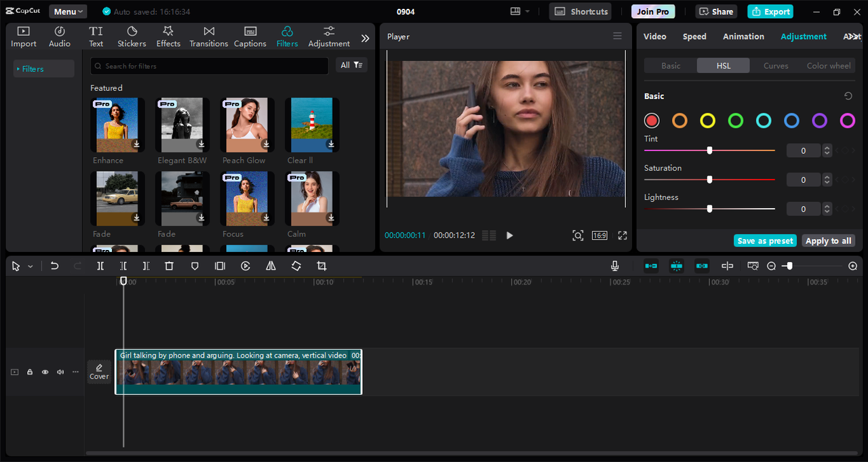Open the Speed tab
Image resolution: width=868 pixels, height=462 pixels.
tap(694, 37)
